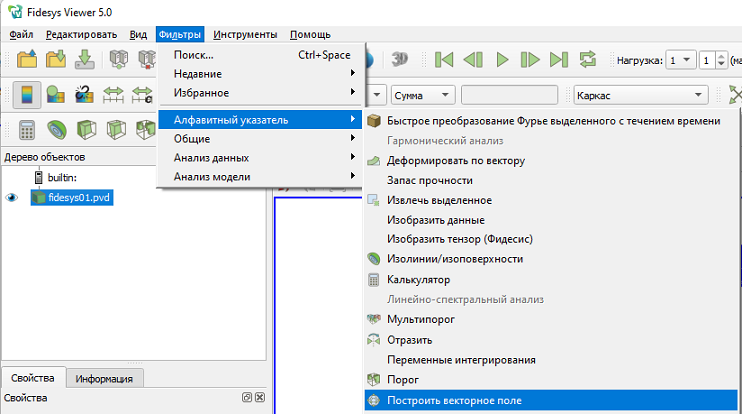Choose Изобразить тензор (Фидесис) filter
Viewport: 742px width, 414px height.
(551, 239)
